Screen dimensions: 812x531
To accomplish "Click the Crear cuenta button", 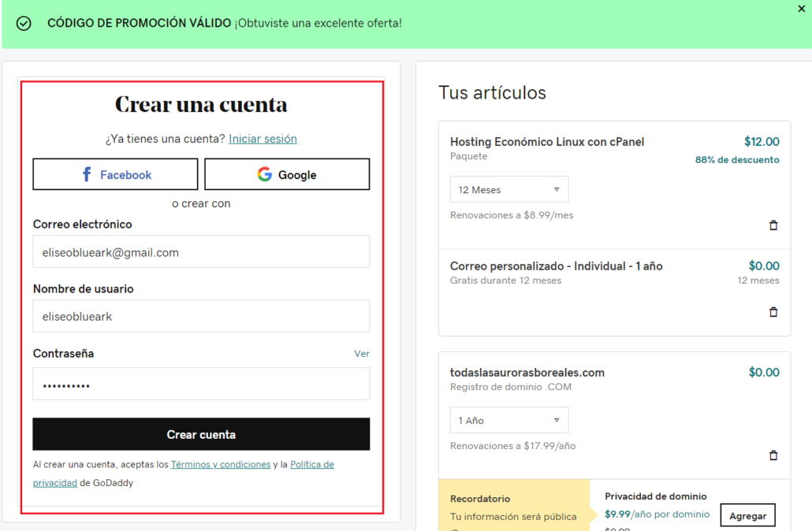I will point(201,434).
